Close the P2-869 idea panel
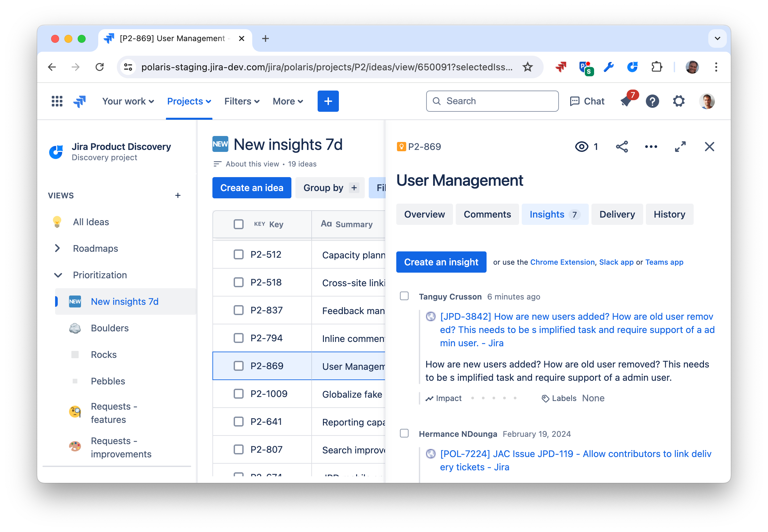The image size is (768, 532). [709, 147]
